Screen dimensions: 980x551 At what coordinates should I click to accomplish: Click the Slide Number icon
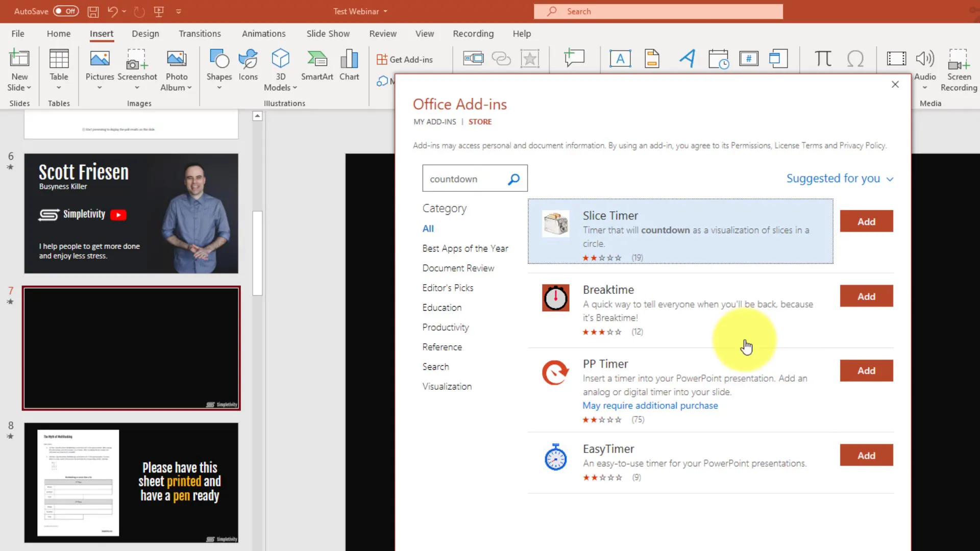tap(749, 59)
